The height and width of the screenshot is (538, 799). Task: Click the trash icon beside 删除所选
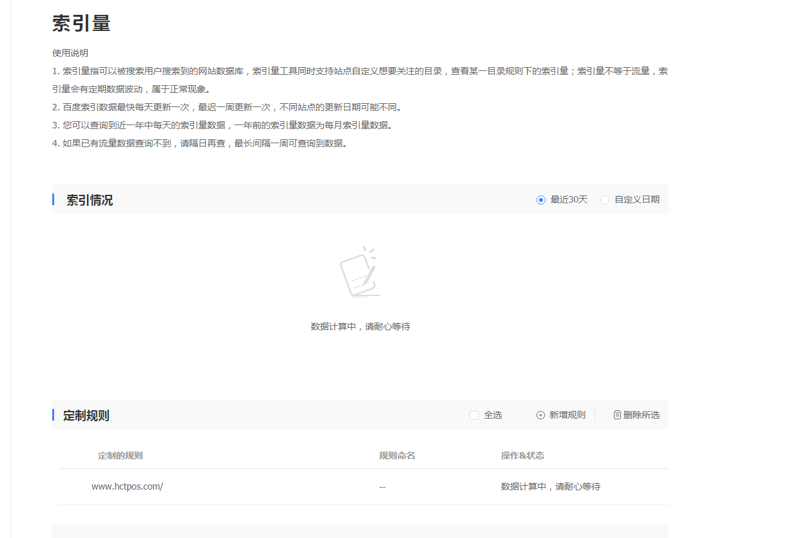617,415
